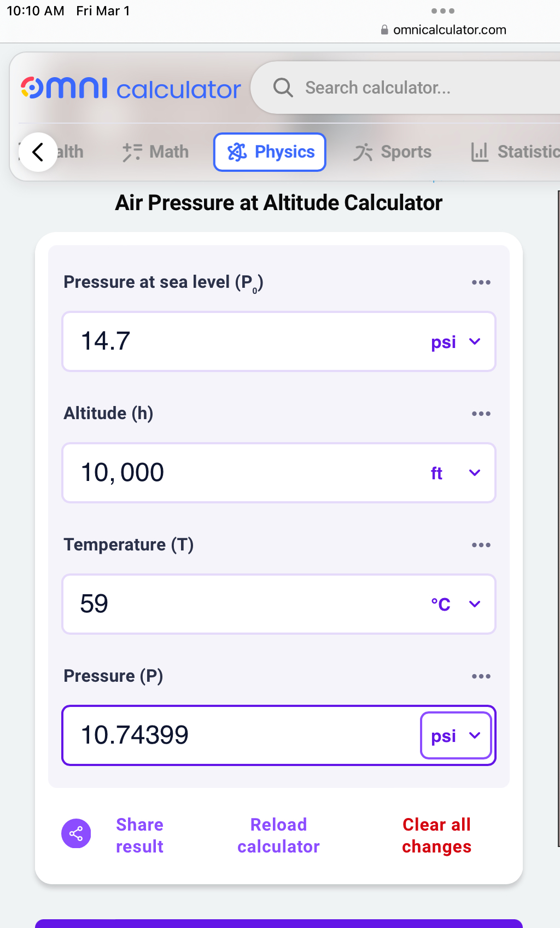Switch to the Math category tab
560x928 pixels.
[155, 152]
